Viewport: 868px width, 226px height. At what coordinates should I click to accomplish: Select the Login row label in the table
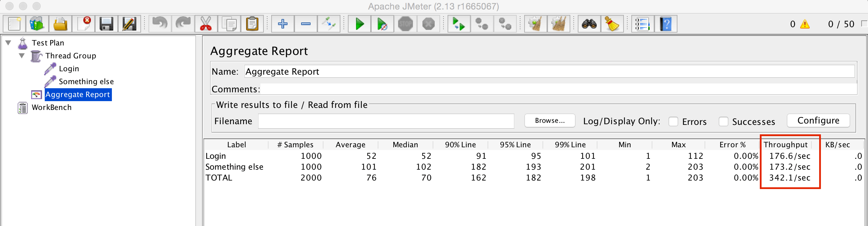[216, 156]
